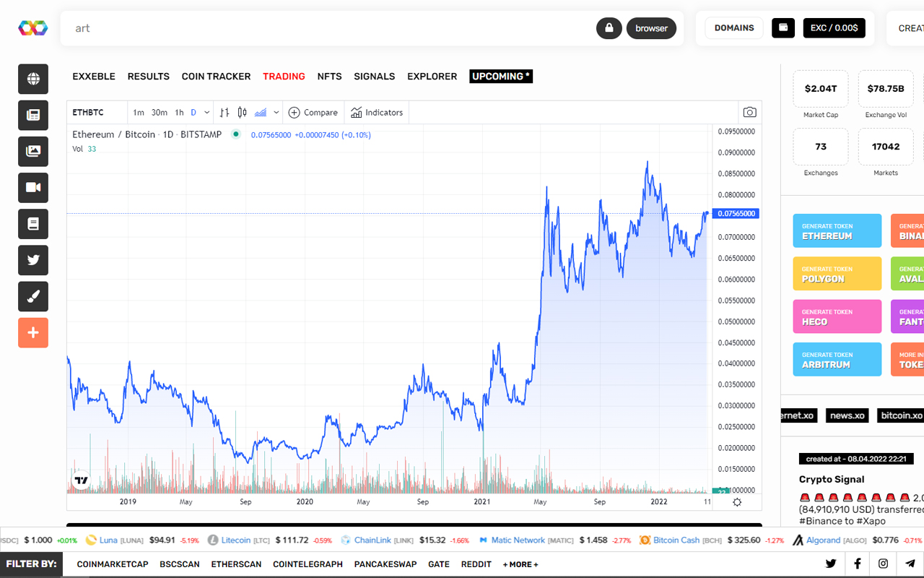Click Generate Token Ethereum tile
This screenshot has width=924, height=578.
[837, 230]
